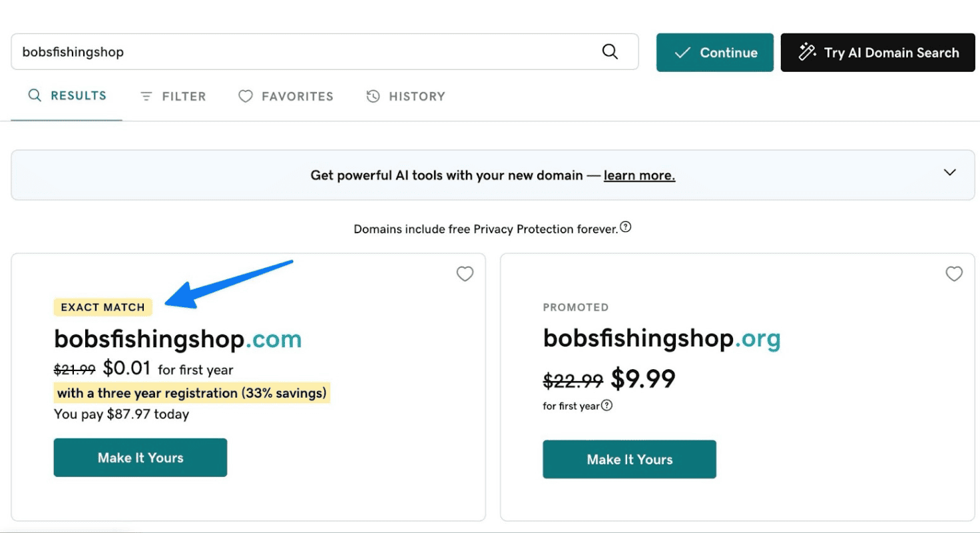Open the Filter options panel
The width and height of the screenshot is (980, 533).
tap(173, 95)
